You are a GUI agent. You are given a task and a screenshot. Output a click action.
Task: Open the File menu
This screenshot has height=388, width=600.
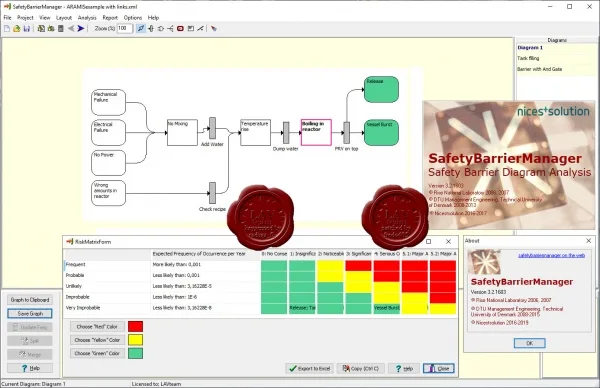(7, 18)
